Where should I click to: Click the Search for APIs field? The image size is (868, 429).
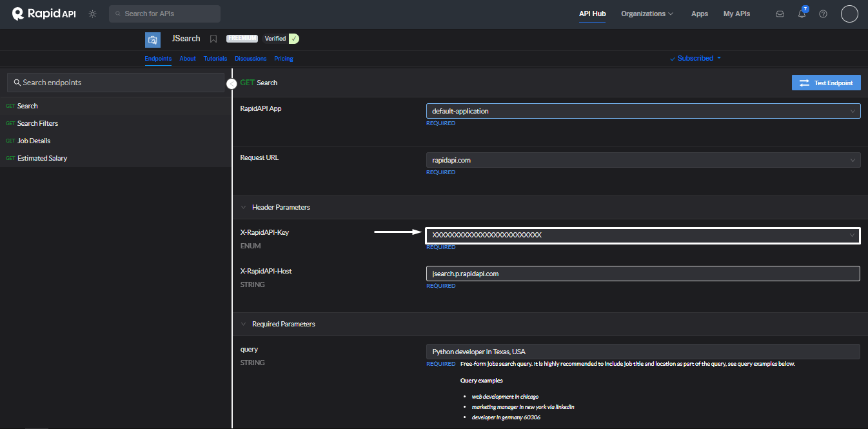[164, 14]
